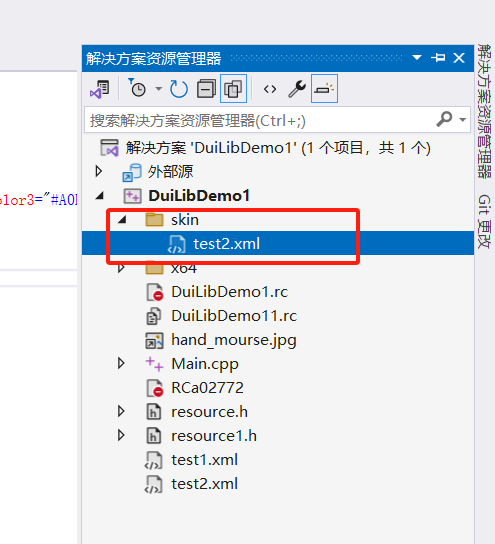Click the Main.cpp C++ file icon

pyautogui.click(x=154, y=364)
